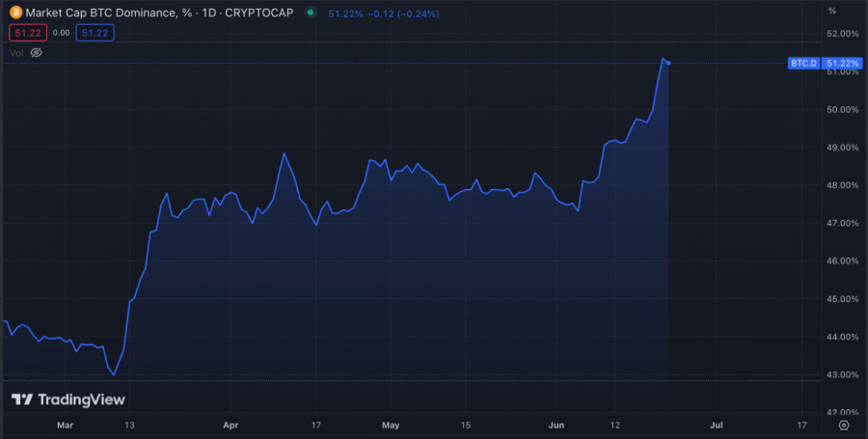Screen dimensions: 868x439
Task: Click the red 51.22 value box
Action: [25, 33]
